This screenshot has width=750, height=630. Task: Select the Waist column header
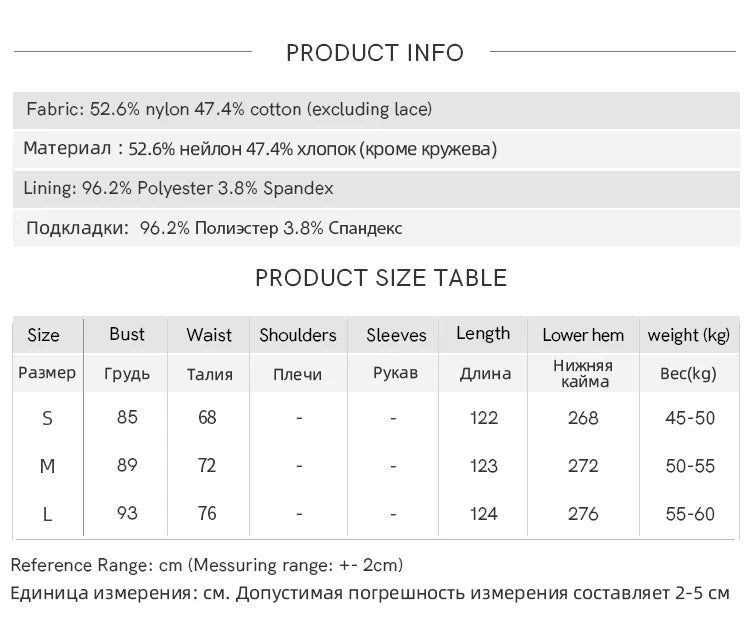coord(209,335)
